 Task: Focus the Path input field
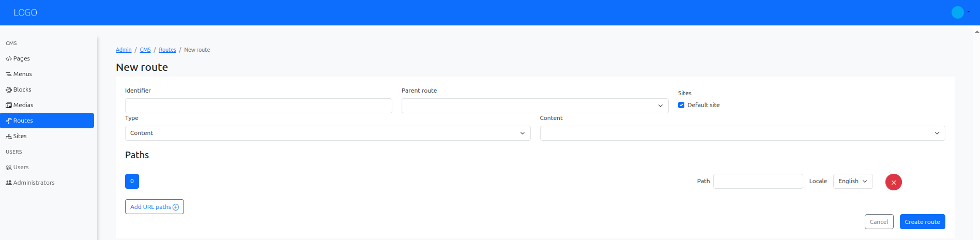(x=758, y=181)
